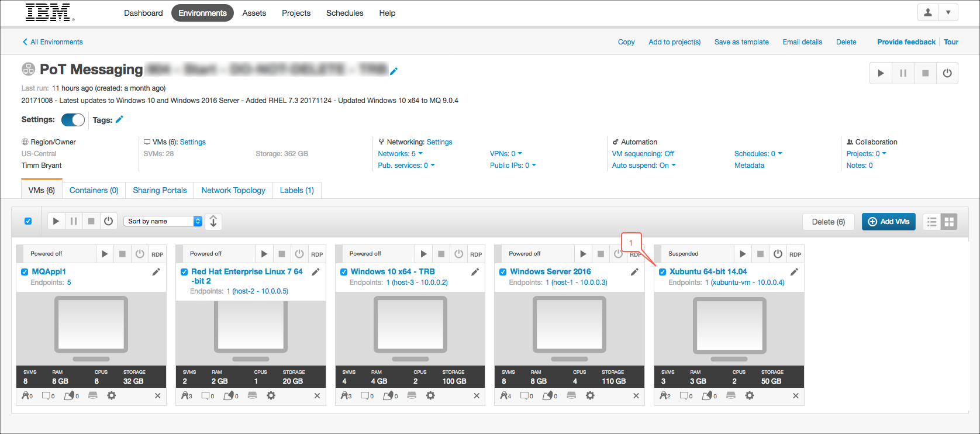Click Provide feedback link
The height and width of the screenshot is (434, 980).
tap(906, 42)
